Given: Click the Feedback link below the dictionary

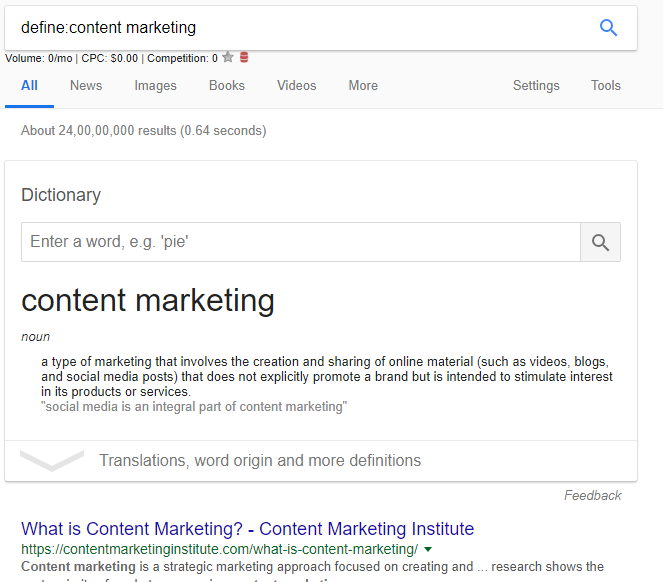Looking at the screenshot, I should 592,495.
